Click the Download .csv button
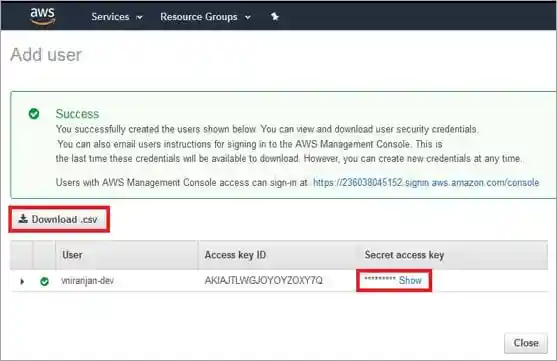Viewport: 557px width, 361px height. 59,219
